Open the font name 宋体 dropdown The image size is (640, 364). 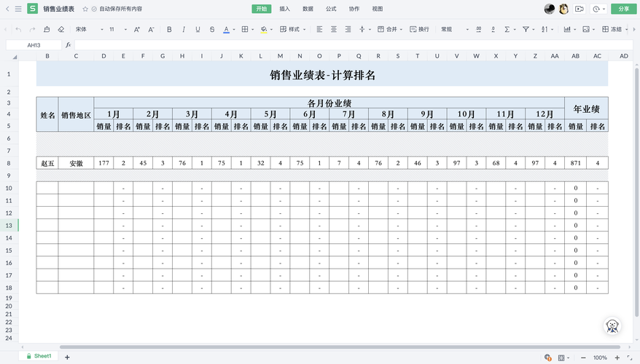point(89,29)
